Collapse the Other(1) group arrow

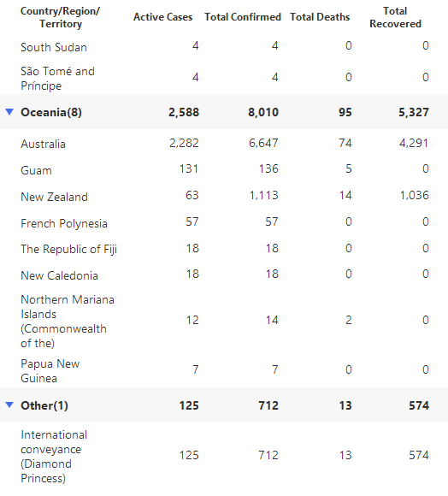(x=9, y=404)
